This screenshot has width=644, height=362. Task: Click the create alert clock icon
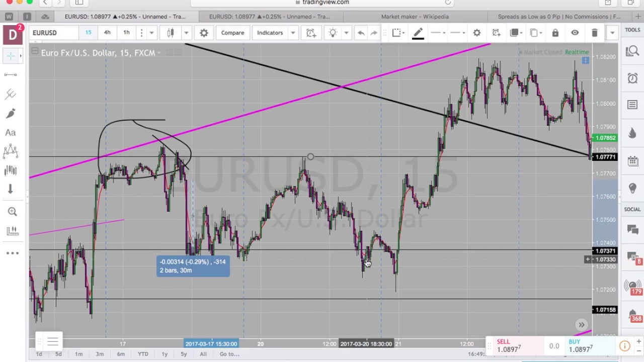pos(311,33)
